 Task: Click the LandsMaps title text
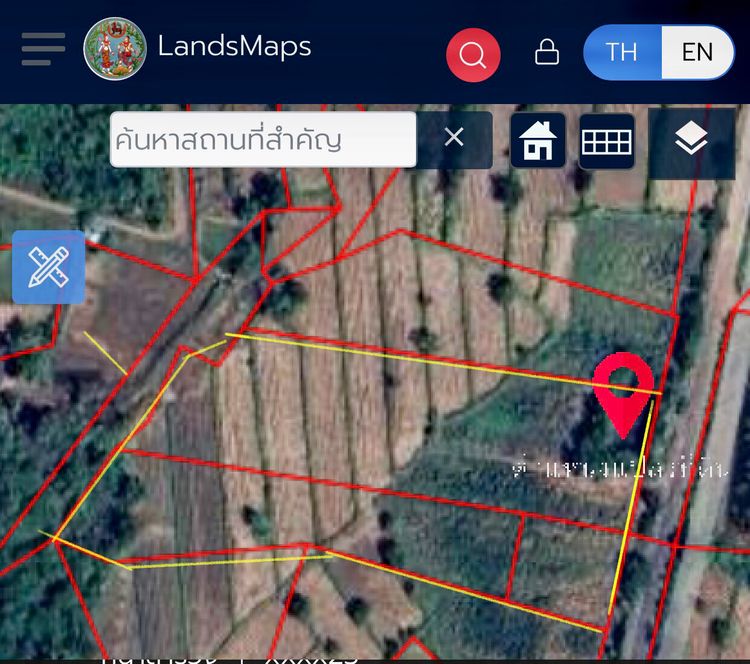click(234, 47)
